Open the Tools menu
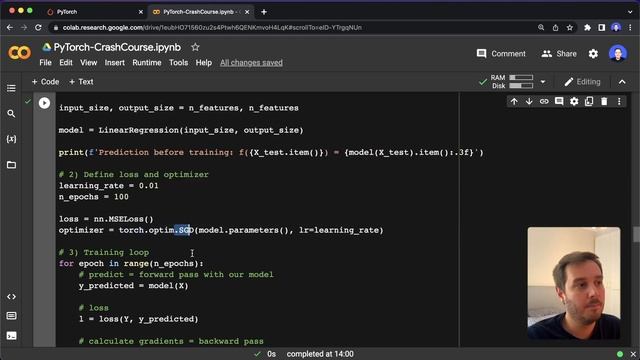Image resolution: width=640 pixels, height=360 pixels. pyautogui.click(x=178, y=63)
